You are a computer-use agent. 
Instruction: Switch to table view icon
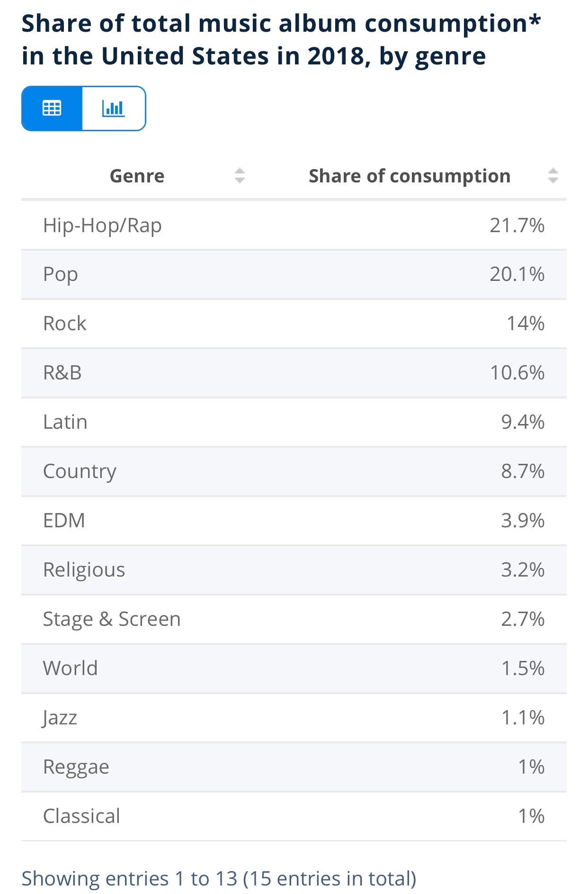(52, 108)
